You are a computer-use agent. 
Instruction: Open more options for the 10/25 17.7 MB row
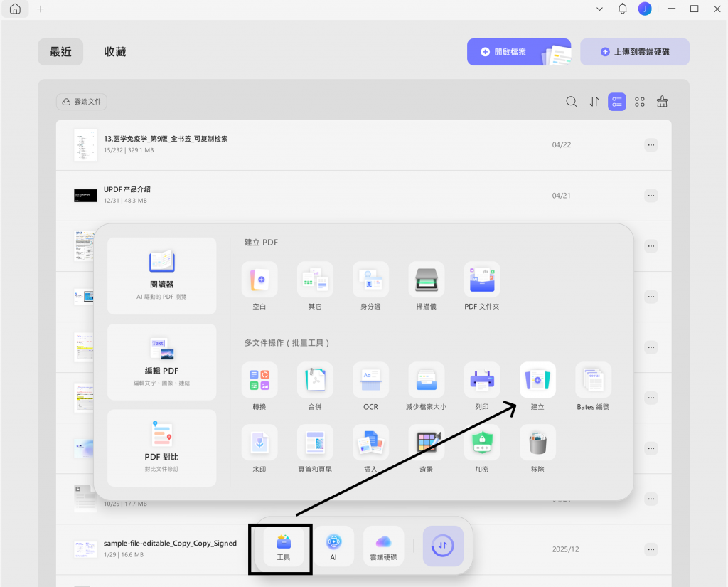tap(651, 499)
